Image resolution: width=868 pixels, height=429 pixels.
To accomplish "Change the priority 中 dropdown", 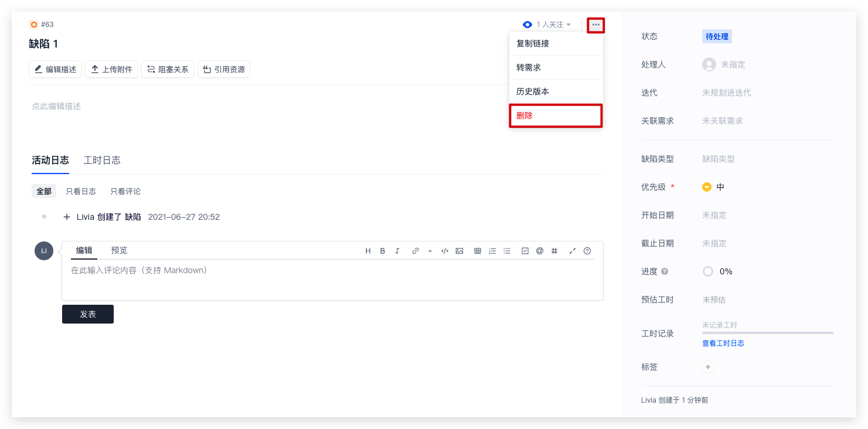I will [713, 187].
